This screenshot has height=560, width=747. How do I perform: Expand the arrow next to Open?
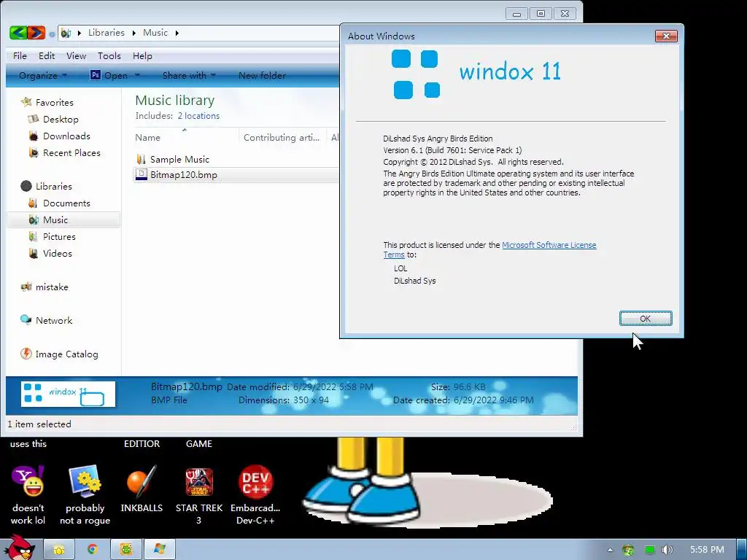pyautogui.click(x=137, y=75)
